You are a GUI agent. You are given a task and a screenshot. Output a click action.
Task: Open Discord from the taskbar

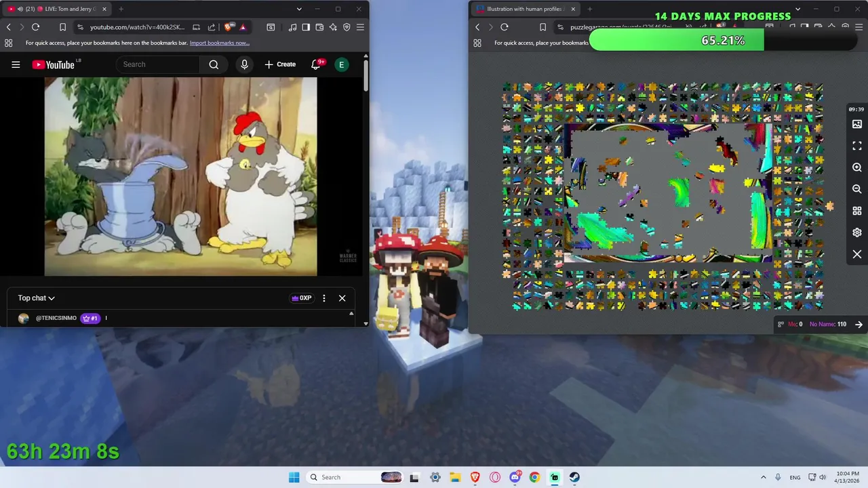point(515,477)
